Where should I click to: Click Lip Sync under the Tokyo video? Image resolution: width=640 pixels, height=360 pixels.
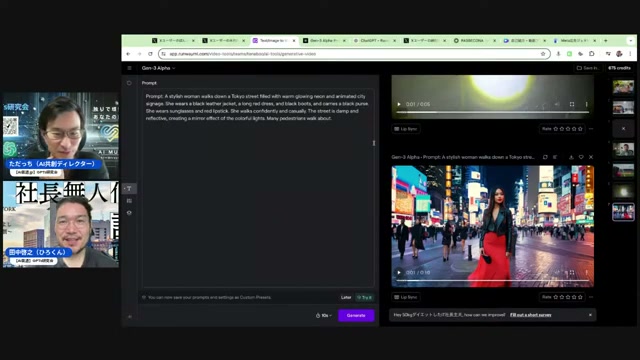[x=406, y=297]
